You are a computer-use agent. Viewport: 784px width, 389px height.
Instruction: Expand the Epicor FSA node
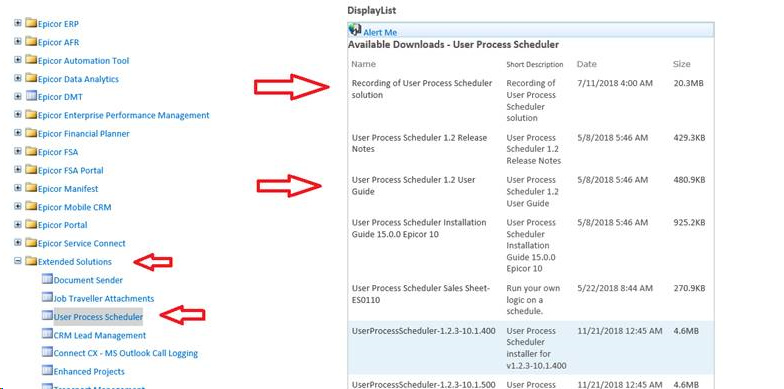tap(18, 151)
